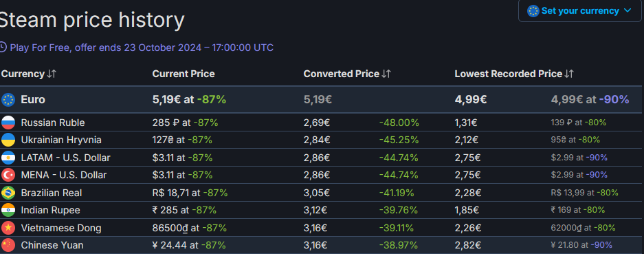The height and width of the screenshot is (254, 644).
Task: Sort table by Converted Price column
Action: (348, 74)
